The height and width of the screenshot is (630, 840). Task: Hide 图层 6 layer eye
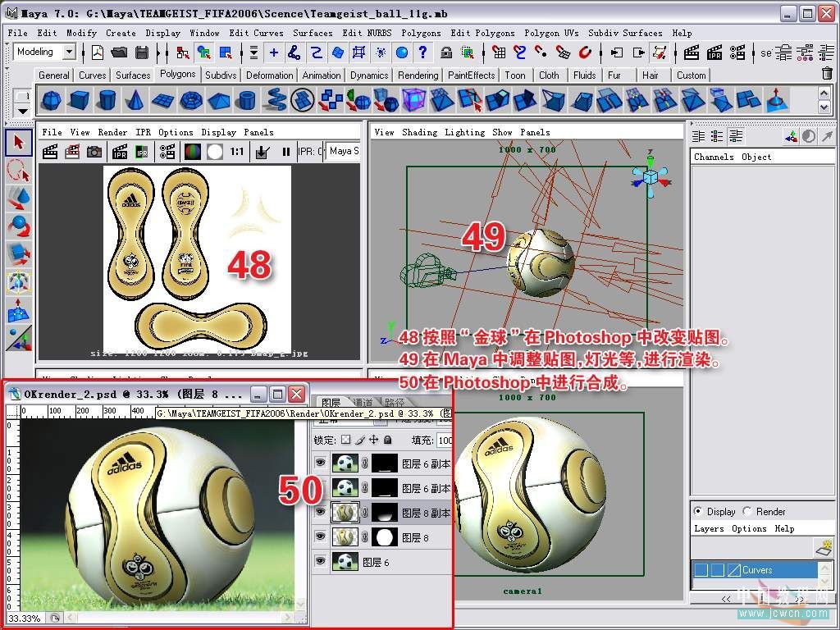[x=321, y=561]
